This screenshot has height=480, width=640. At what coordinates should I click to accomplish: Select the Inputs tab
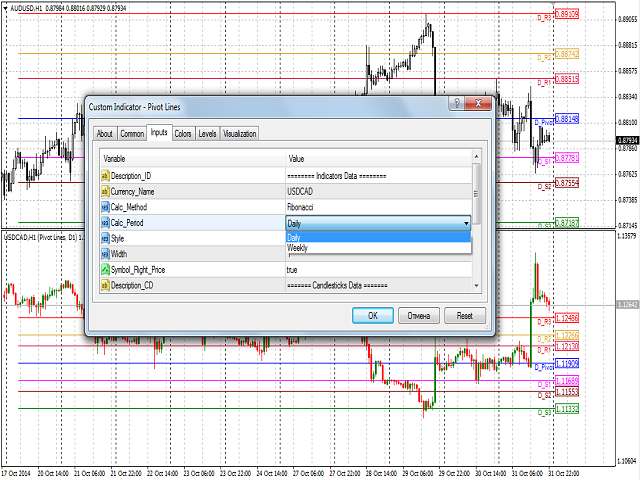pos(159,132)
